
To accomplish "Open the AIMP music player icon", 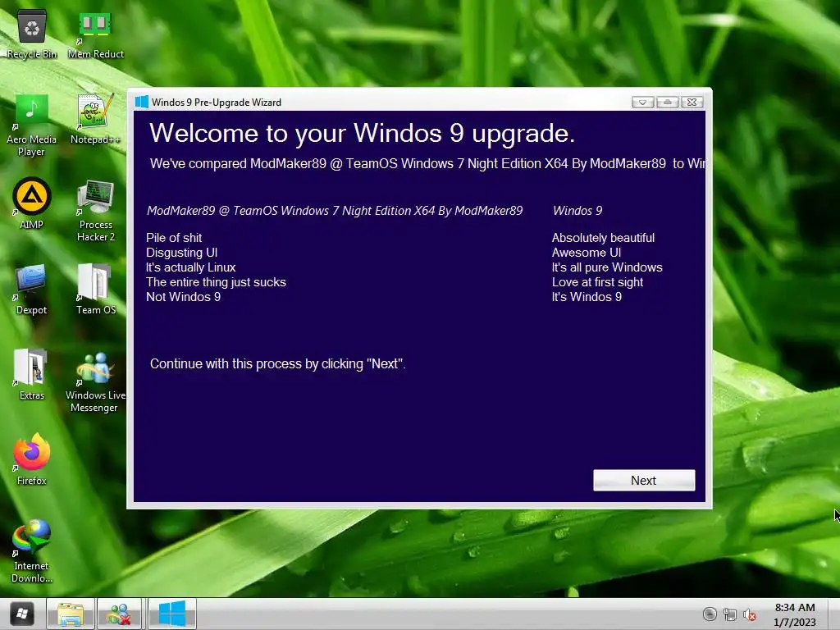I will (32, 203).
